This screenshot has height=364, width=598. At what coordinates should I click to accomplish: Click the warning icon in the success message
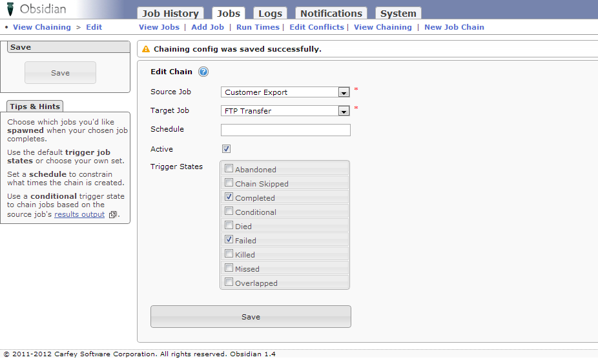[146, 49]
